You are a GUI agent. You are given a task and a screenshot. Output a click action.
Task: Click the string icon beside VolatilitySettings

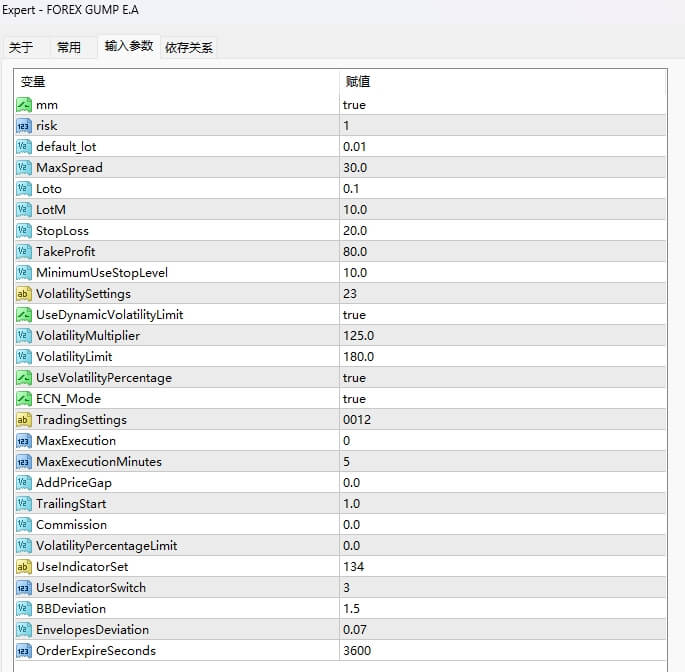24,294
